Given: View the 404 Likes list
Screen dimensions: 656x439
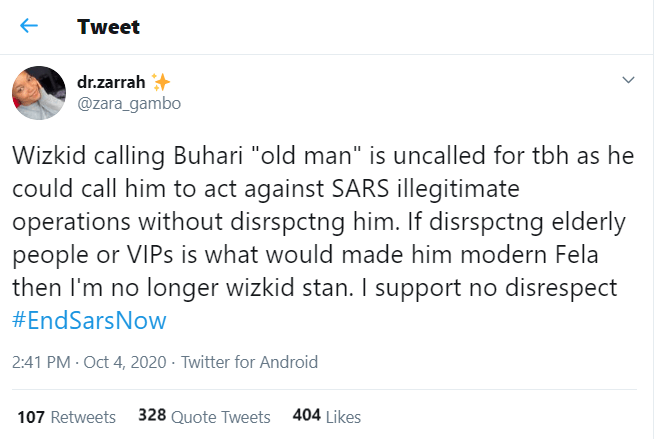Looking at the screenshot, I should pos(327,416).
